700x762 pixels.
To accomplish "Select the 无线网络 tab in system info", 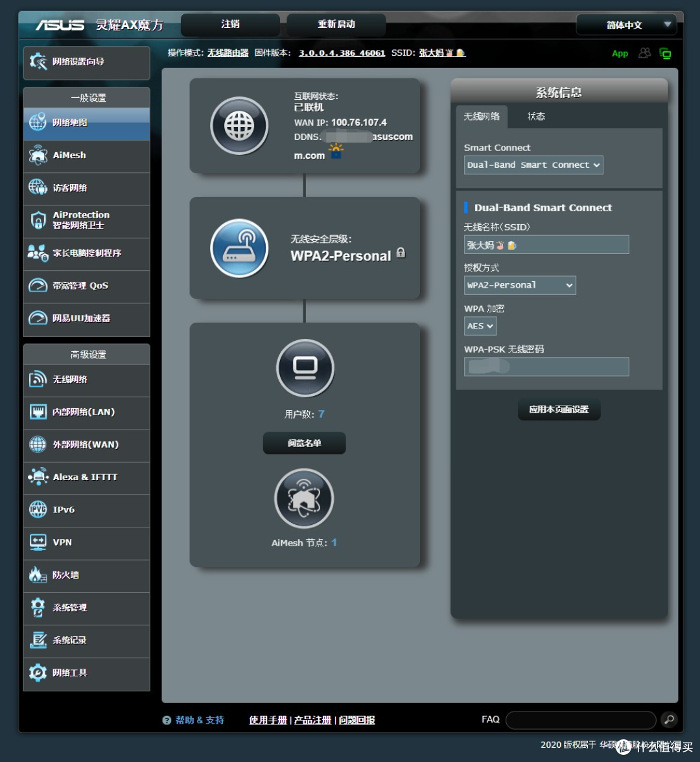I will pos(482,117).
